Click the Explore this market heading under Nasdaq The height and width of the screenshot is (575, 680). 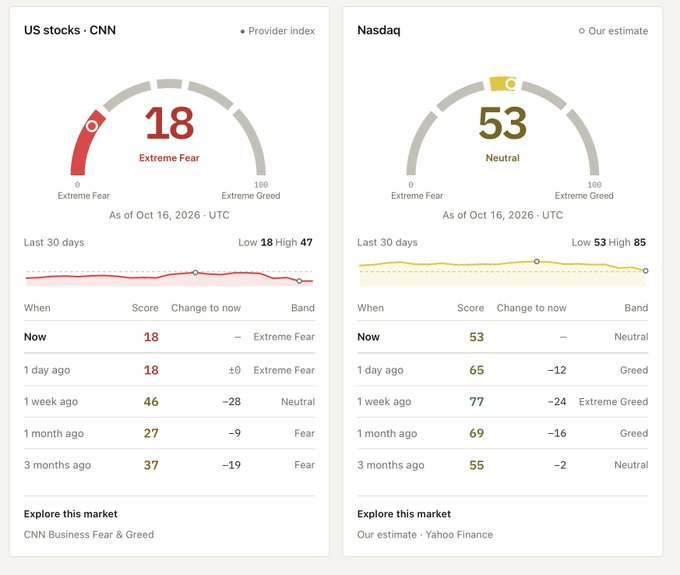click(404, 514)
